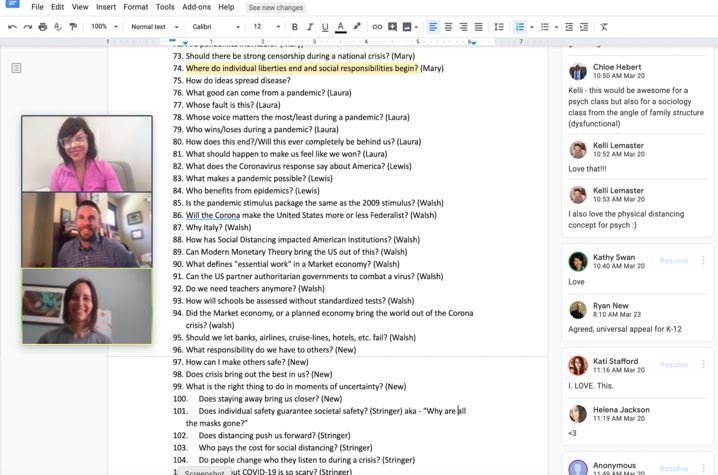718x475 pixels.
Task: Click comment 'Agreed, universal appeal for K-12'
Action: 625,329
